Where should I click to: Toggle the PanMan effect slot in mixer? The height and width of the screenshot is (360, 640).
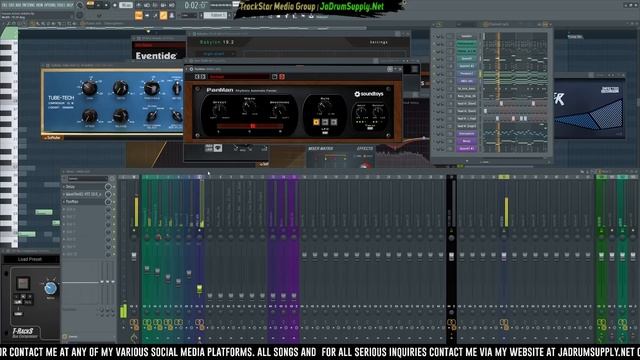point(108,202)
